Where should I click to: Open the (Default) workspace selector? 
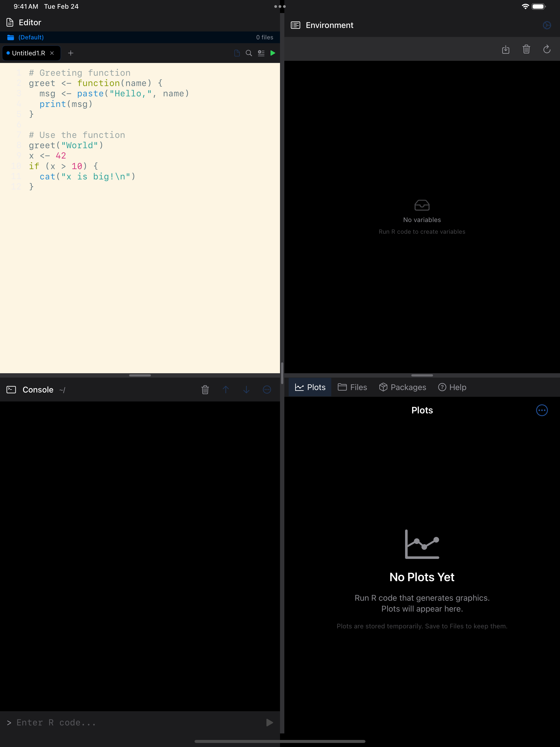pos(31,37)
